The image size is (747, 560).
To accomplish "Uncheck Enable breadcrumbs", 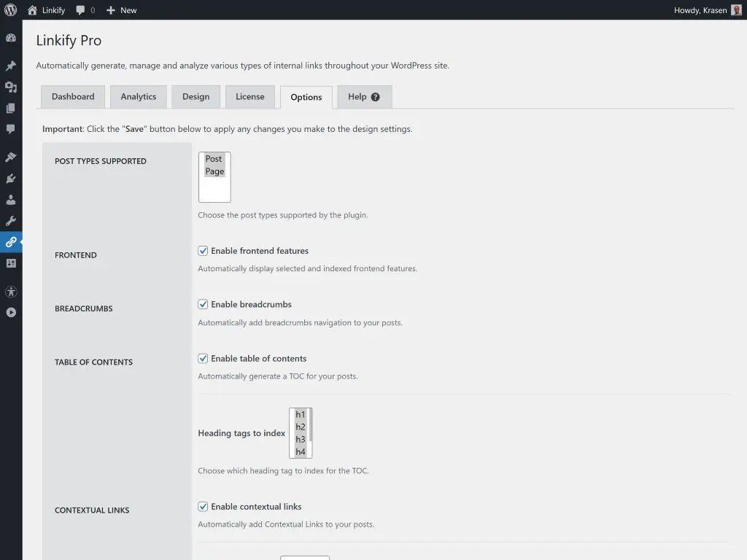I will [203, 304].
